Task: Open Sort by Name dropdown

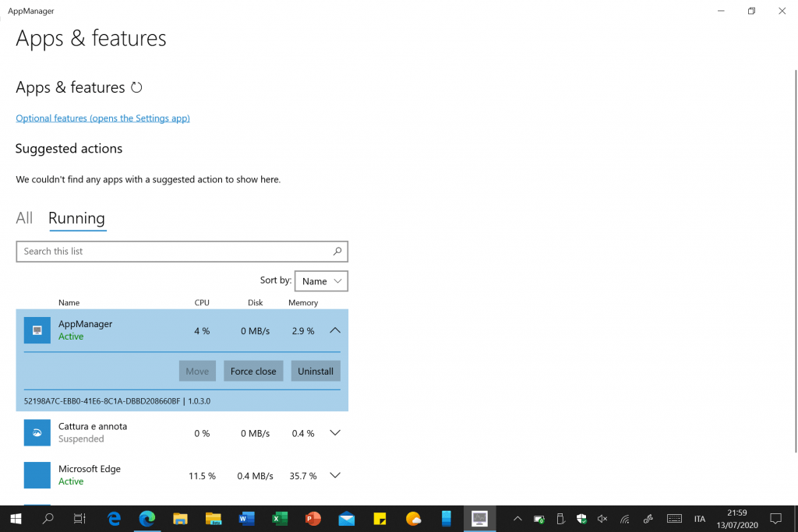Action: click(321, 281)
